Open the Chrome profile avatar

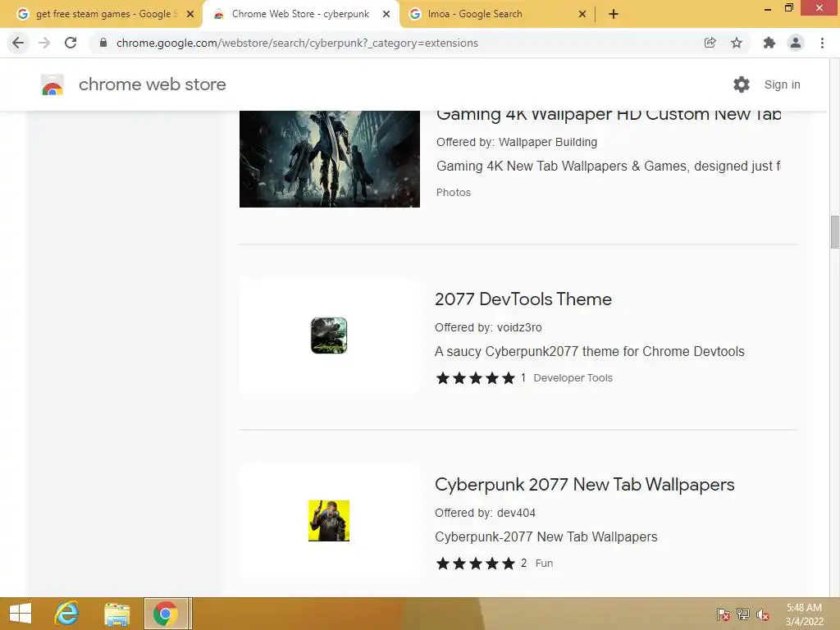click(796, 43)
